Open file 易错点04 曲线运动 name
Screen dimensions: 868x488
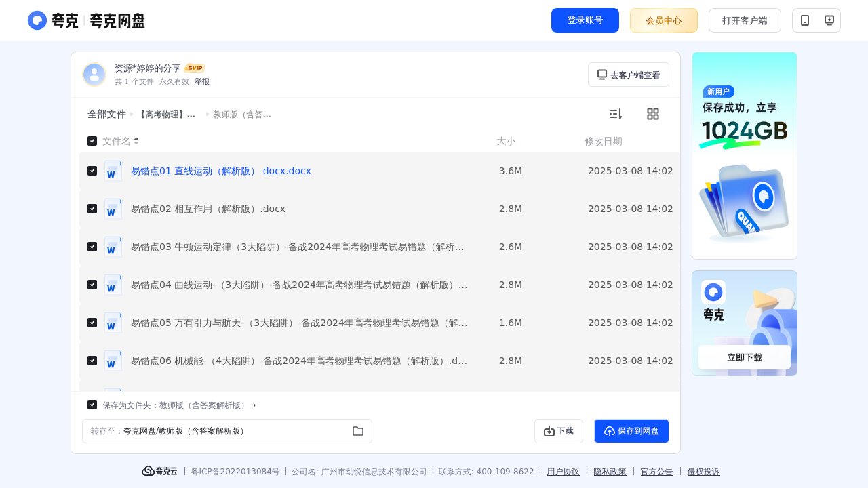[x=299, y=285]
